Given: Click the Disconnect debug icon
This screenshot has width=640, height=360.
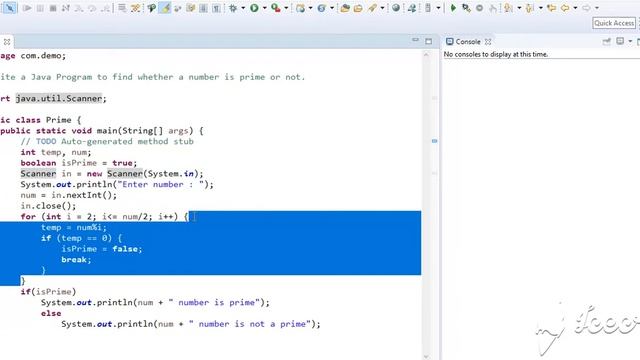Looking at the screenshot, I should point(66,8).
